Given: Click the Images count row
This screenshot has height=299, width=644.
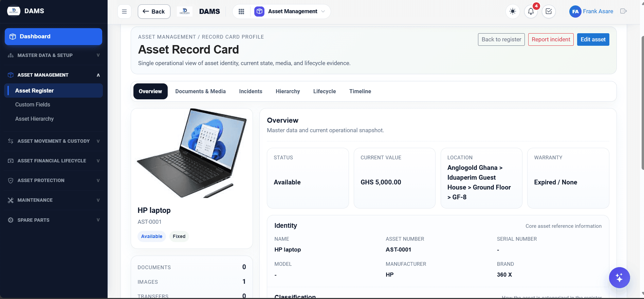Looking at the screenshot, I should pyautogui.click(x=191, y=282).
